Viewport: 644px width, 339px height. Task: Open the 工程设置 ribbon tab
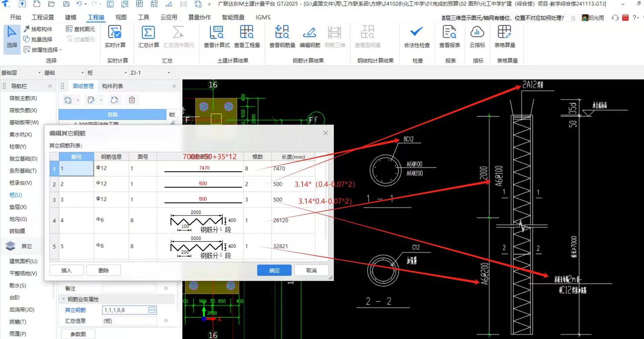[43, 17]
